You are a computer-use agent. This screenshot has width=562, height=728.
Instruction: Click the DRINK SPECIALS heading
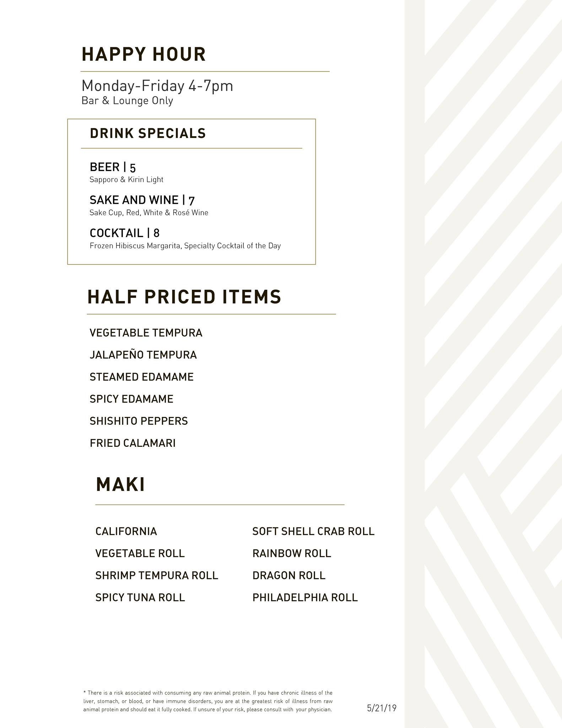148,133
